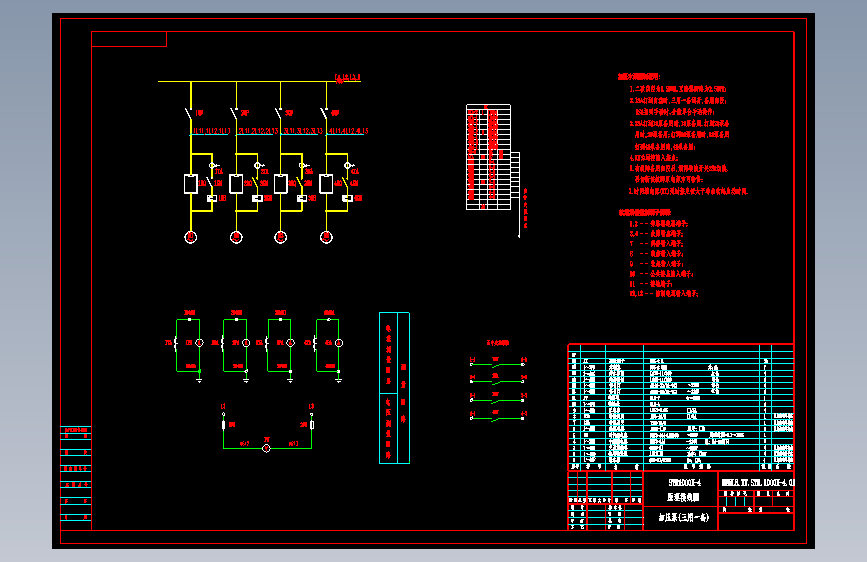Click the red notes heading at the top right
Viewport: 867px width, 562px height.
pos(639,76)
